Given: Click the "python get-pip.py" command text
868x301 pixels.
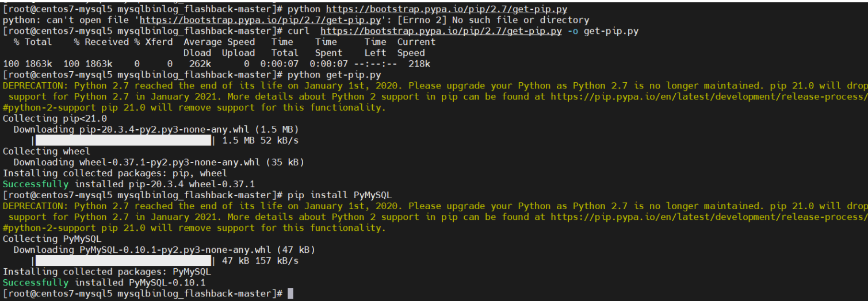Looking at the screenshot, I should coord(334,75).
